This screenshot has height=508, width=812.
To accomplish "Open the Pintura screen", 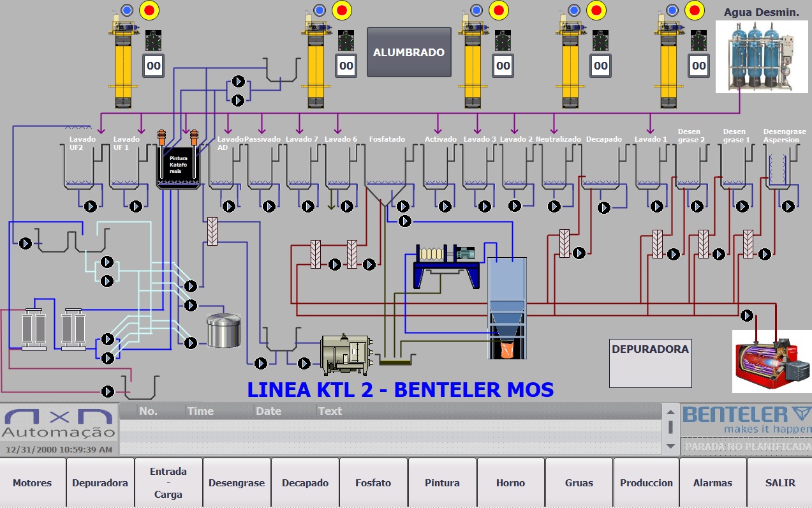I will coord(442,483).
